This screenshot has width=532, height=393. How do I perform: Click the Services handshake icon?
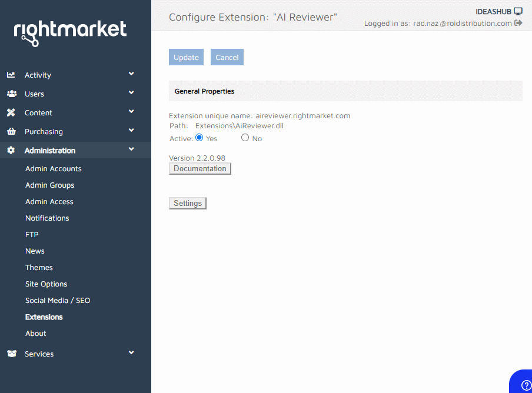(x=11, y=354)
